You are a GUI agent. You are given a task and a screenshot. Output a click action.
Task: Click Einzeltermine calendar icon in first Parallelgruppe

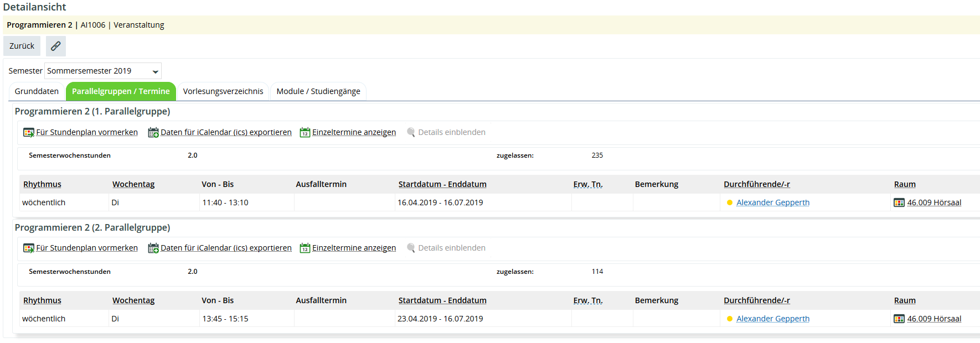[x=305, y=132]
